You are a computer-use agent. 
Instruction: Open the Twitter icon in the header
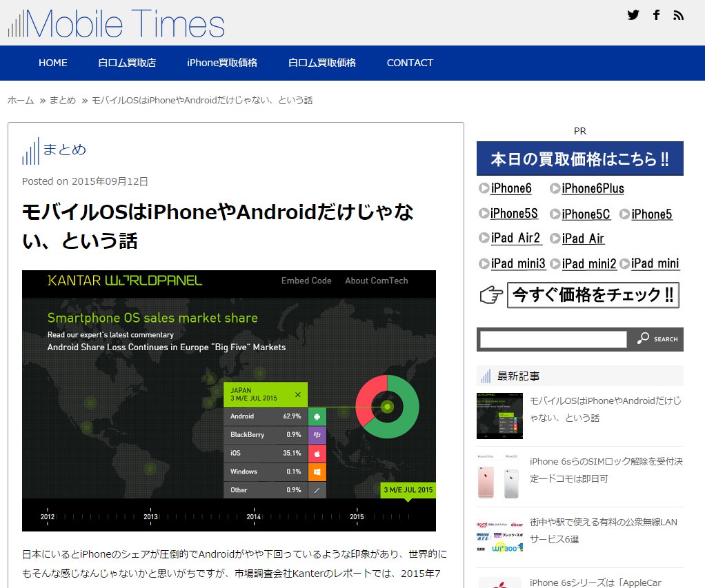[x=633, y=15]
